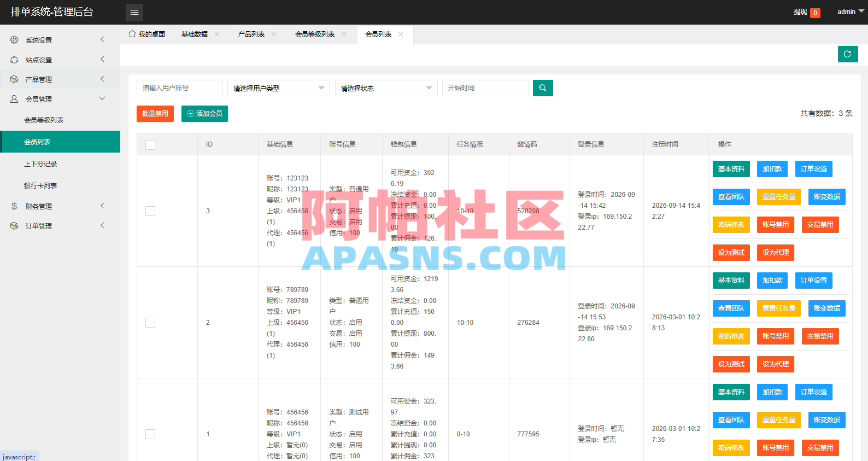Viewport: 868px width, 461px height.
Task: Click the 系统设置 gear icon
Action: pyautogui.click(x=14, y=40)
